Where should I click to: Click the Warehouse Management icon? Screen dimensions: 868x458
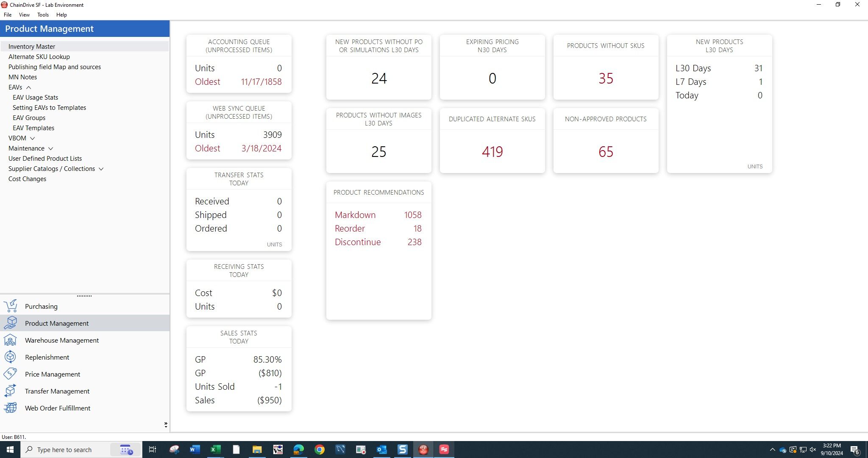(x=11, y=340)
